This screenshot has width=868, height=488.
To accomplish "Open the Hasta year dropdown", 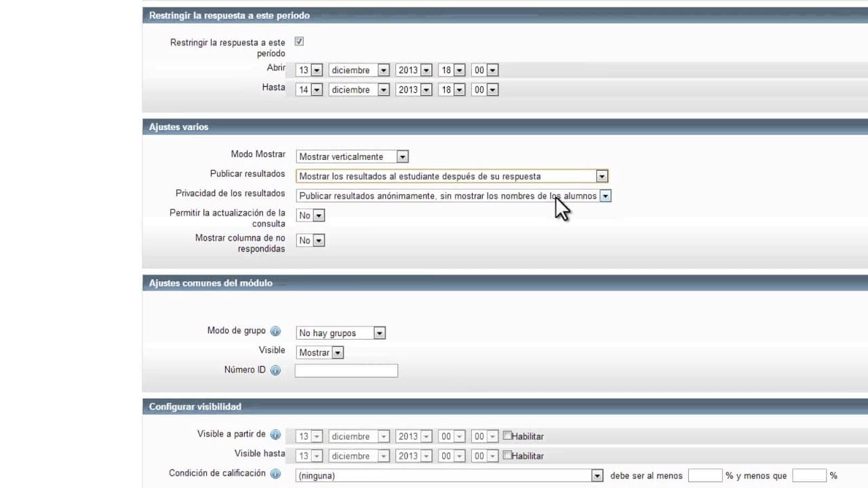I will point(414,89).
